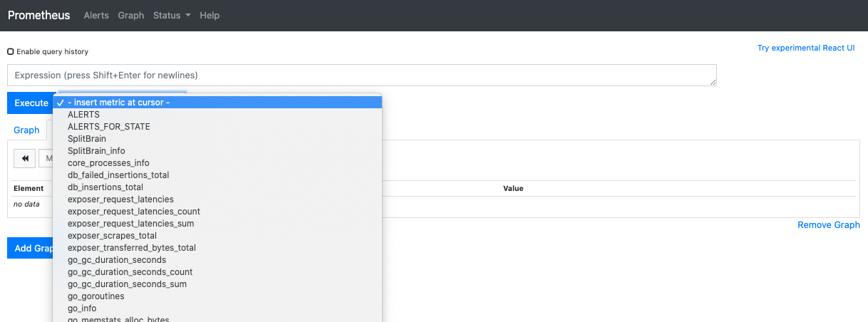Click the Add Graph button
The height and width of the screenshot is (322, 868).
[x=31, y=248]
